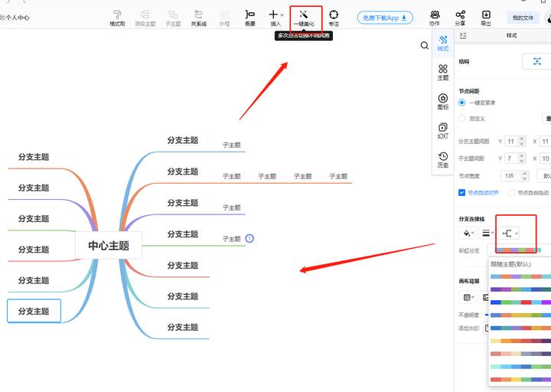Enable 专注 focus mode

click(x=334, y=18)
